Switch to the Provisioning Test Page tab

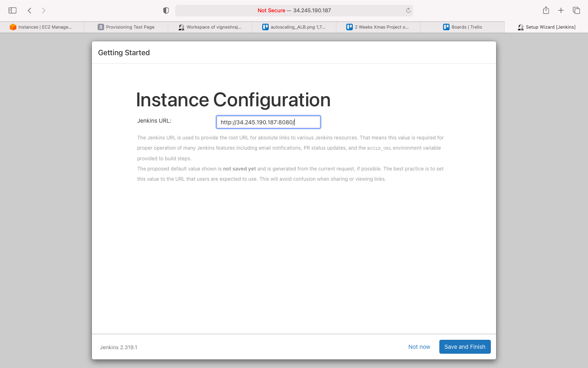(126, 27)
